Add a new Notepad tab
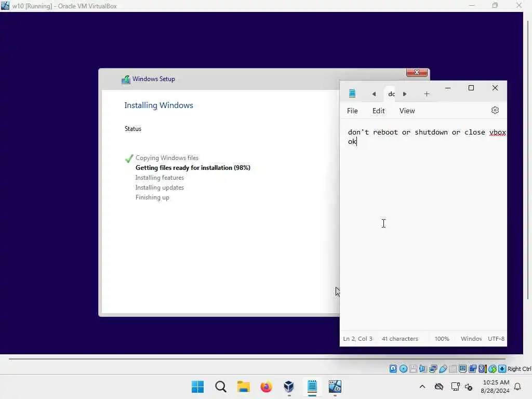 [427, 94]
